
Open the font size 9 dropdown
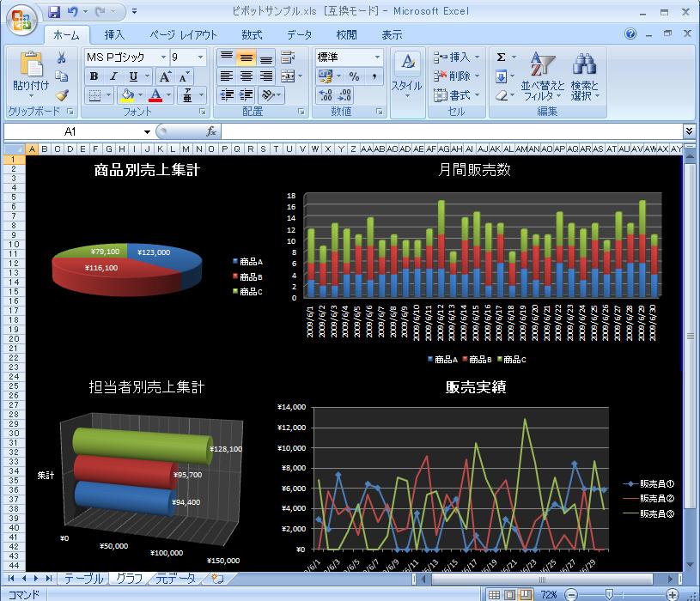click(200, 58)
